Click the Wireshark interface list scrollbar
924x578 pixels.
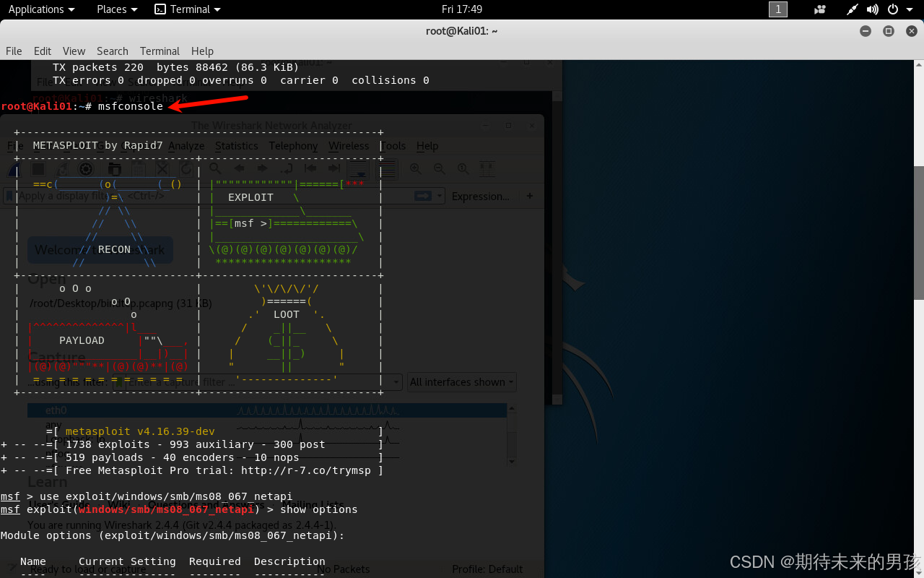tap(513, 434)
